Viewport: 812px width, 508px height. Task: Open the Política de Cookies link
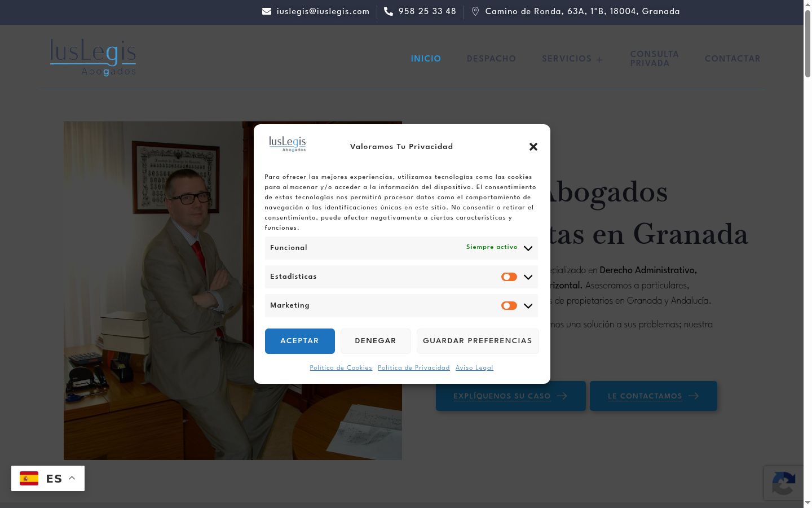(x=341, y=368)
